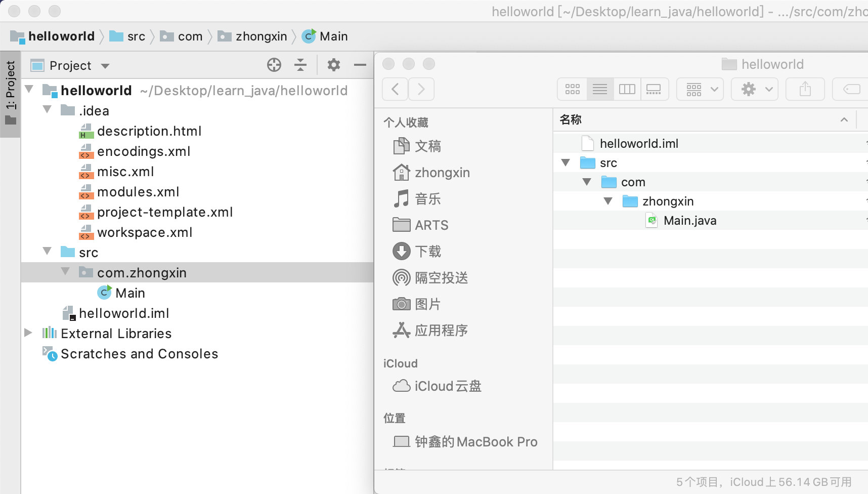Open iCloud云盘 in Finder sidebar
The width and height of the screenshot is (868, 494).
coord(437,386)
